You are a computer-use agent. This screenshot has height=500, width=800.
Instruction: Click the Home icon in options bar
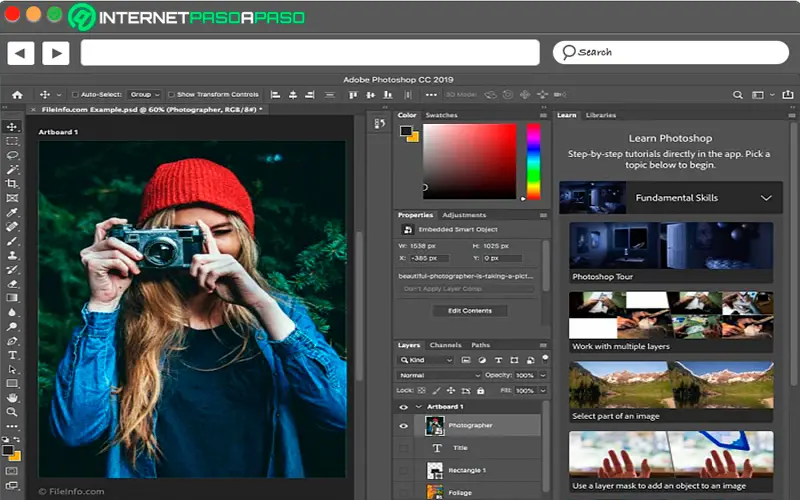(x=17, y=95)
